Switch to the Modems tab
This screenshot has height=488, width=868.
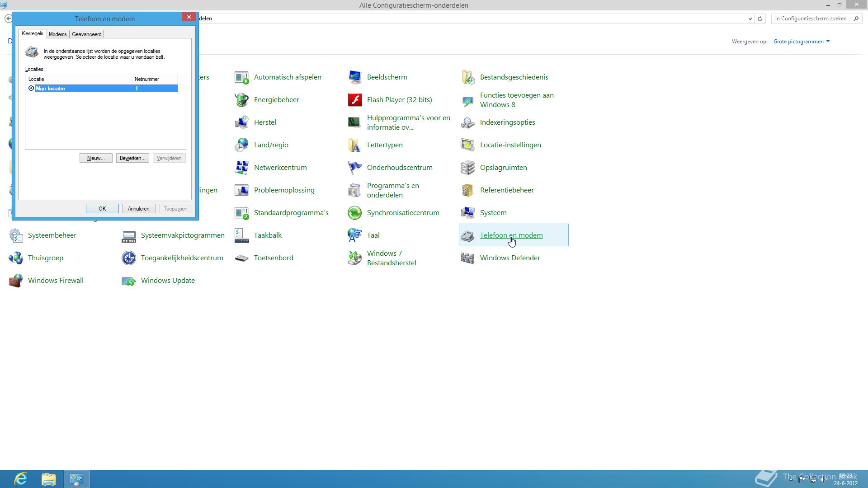tap(57, 34)
